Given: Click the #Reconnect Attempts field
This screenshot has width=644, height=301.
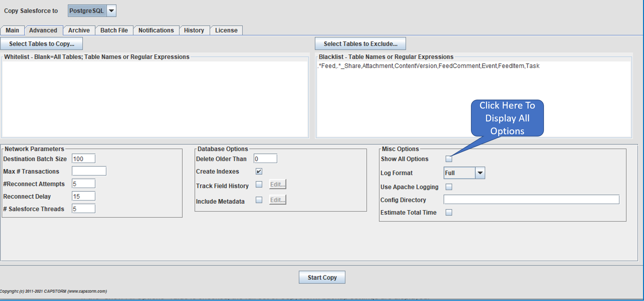Looking at the screenshot, I should (x=84, y=184).
